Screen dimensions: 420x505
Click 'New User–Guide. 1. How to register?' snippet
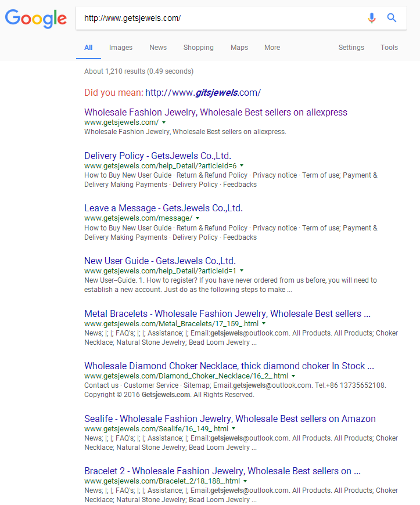pos(141,280)
